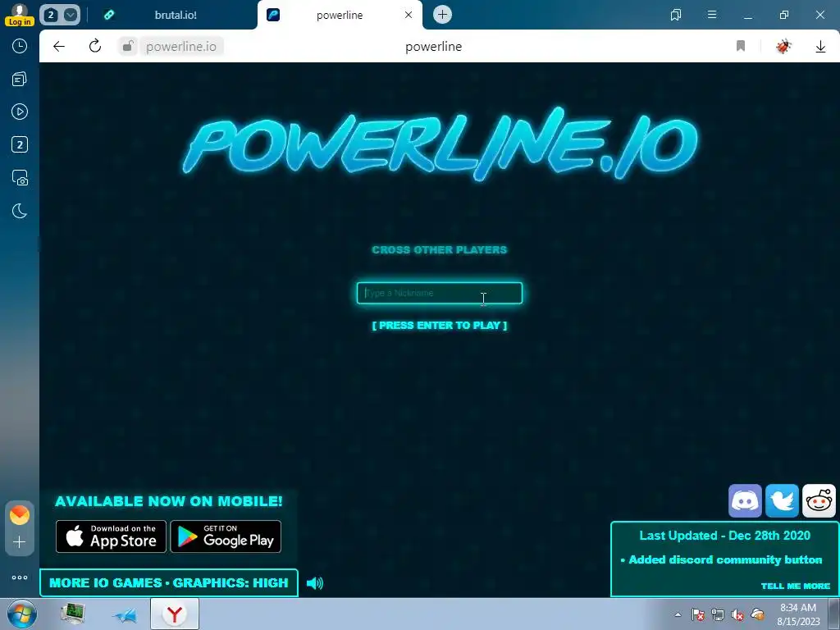Open the Twitter bird button

point(782,501)
